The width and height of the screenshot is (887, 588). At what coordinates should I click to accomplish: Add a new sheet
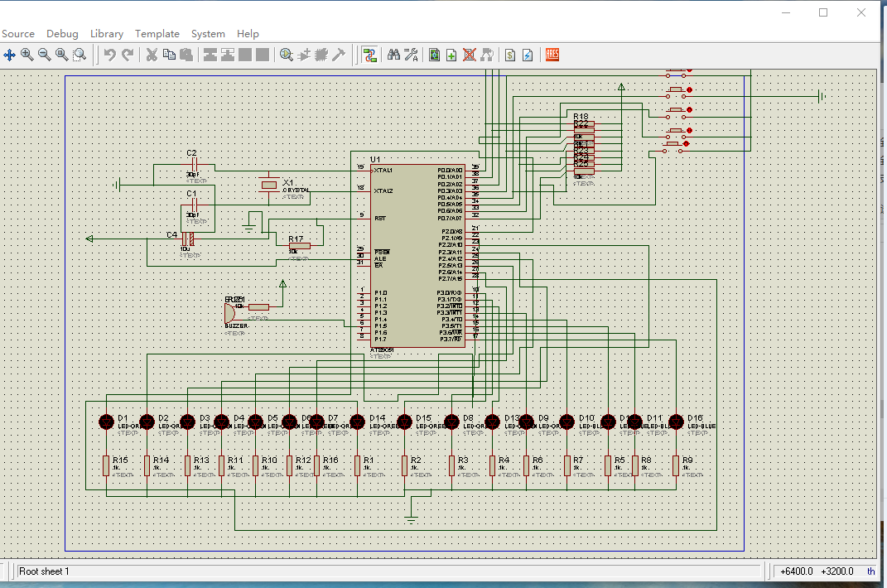click(x=451, y=55)
